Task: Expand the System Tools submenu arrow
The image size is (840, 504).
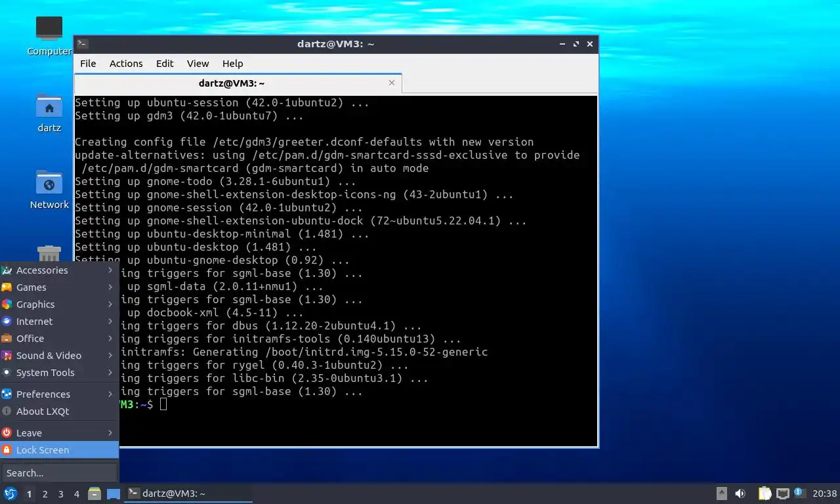Action: 110,373
